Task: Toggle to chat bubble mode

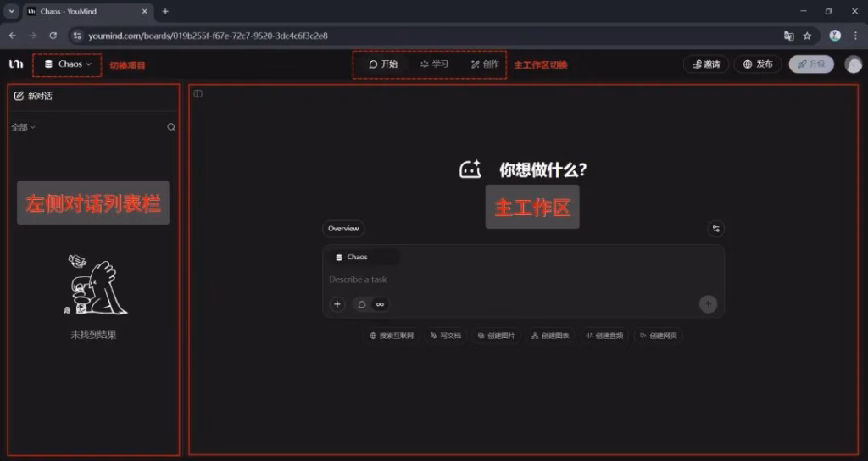Action: (x=362, y=304)
